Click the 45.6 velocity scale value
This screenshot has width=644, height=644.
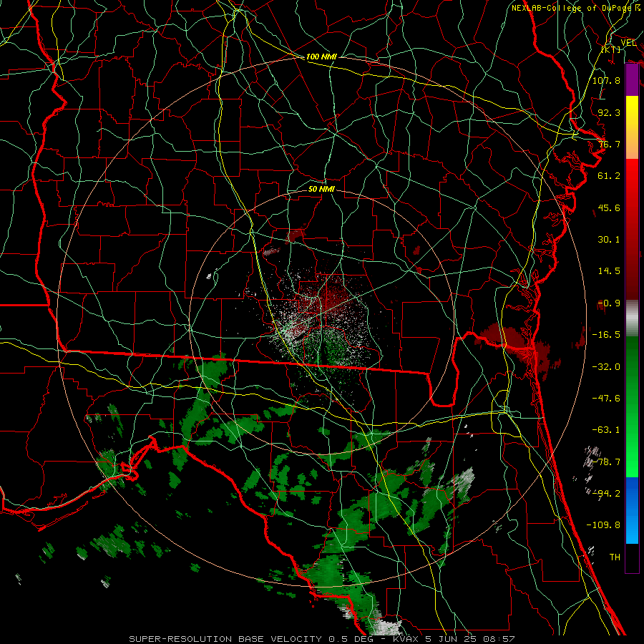pos(609,208)
